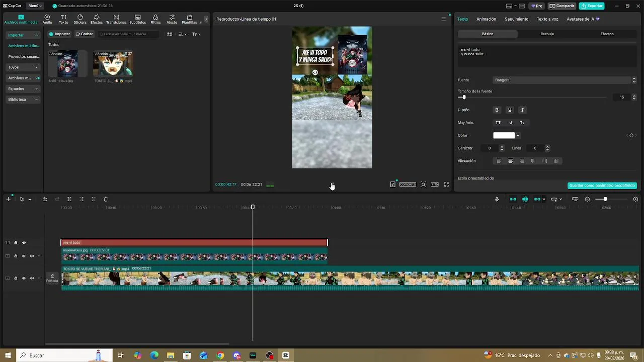Expand the Importar sidebar section
Viewport: 644px width, 362px height.
(23, 35)
